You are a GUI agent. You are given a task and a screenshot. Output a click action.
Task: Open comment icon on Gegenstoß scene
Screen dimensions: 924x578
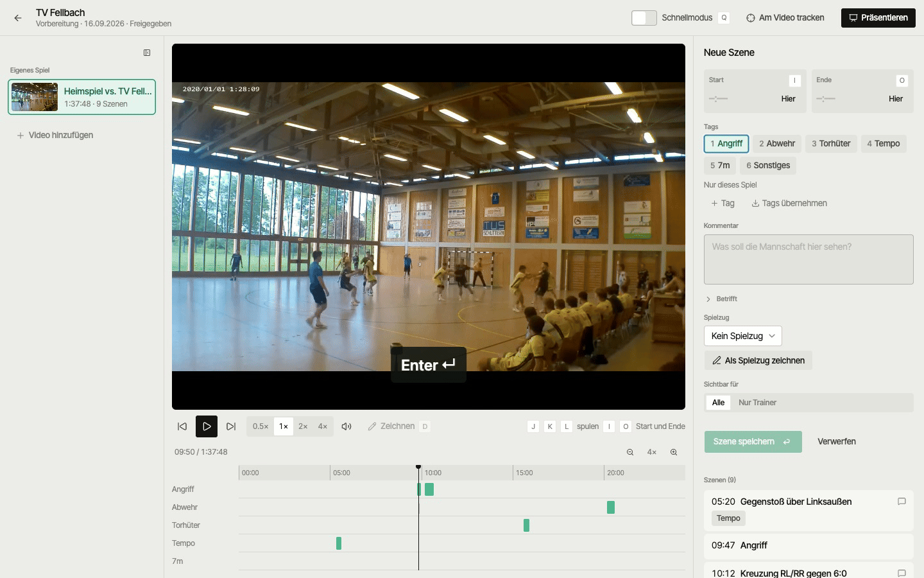click(902, 502)
